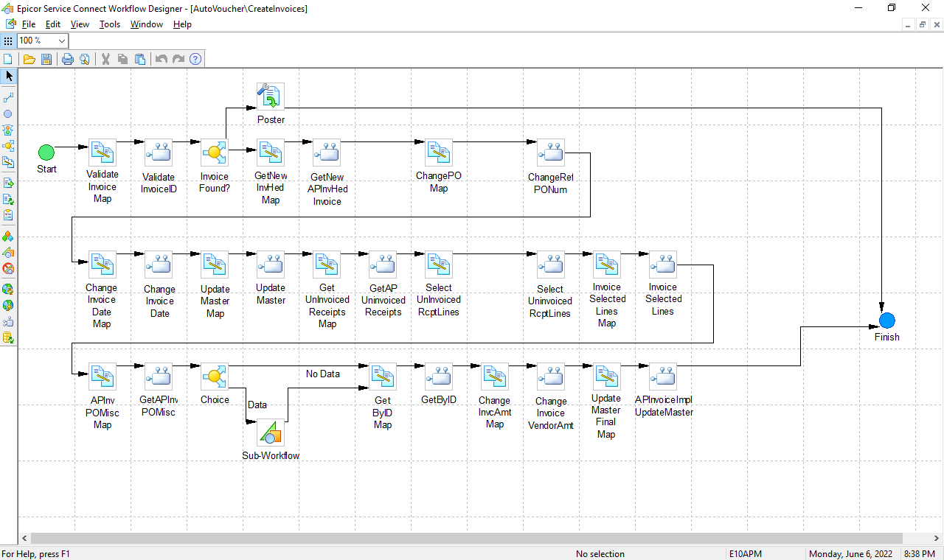Image resolution: width=944 pixels, height=560 pixels.
Task: Select the GetByID node
Action: (x=439, y=377)
